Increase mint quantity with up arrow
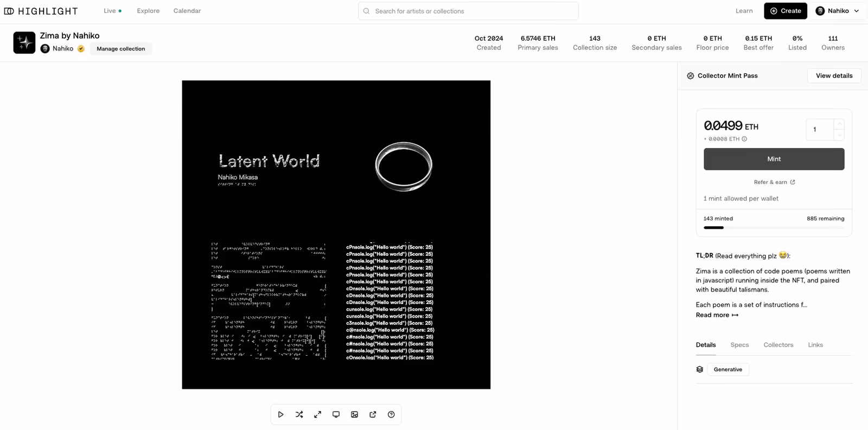 (839, 124)
